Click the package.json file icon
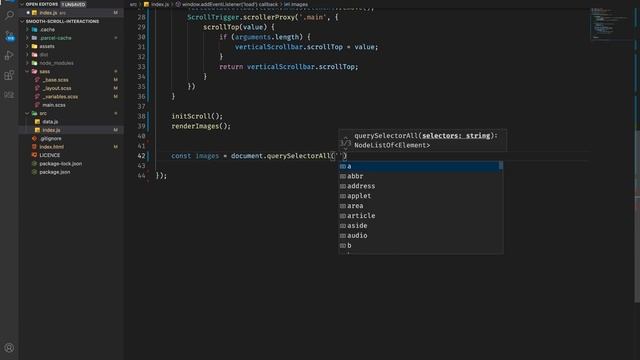640x360 pixels. pyautogui.click(x=35, y=172)
